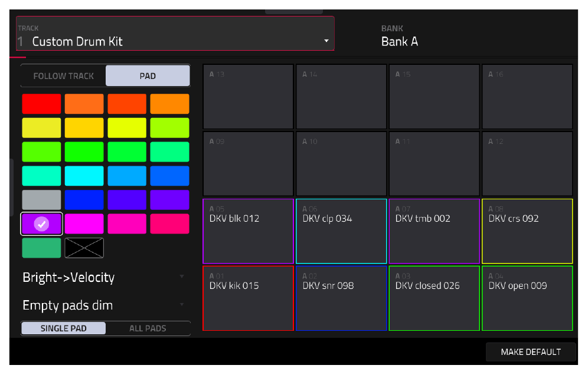Select pad A06 DKV clp 034
Screen dimensions: 588x375
point(341,231)
